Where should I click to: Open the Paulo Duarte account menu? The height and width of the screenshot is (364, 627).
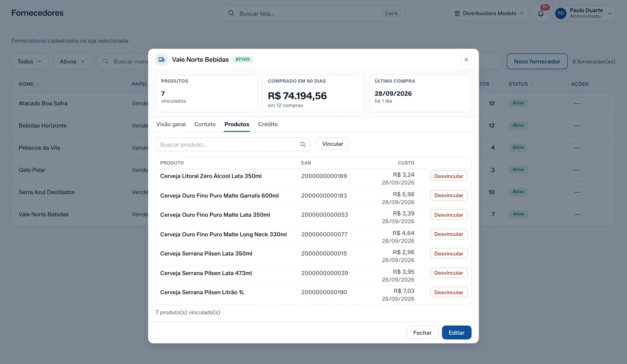pos(584,13)
